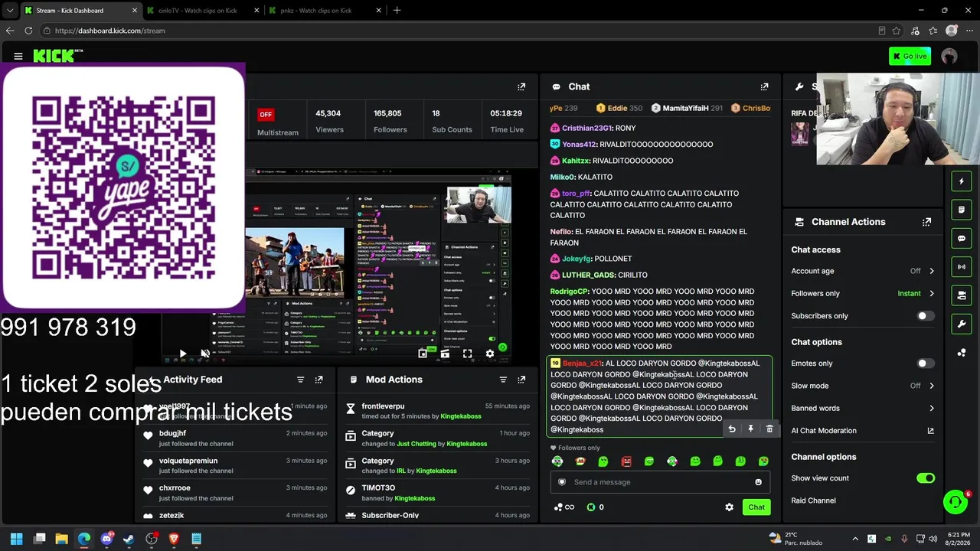Open Mod Actions filter options
Viewport: 980px width, 551px height.
click(503, 380)
